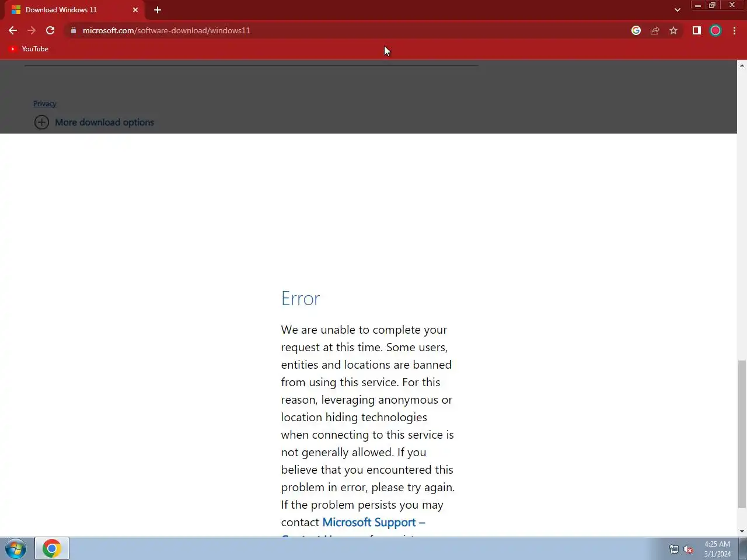The image size is (747, 560).
Task: Minimize the Chrome window
Action: pyautogui.click(x=698, y=5)
